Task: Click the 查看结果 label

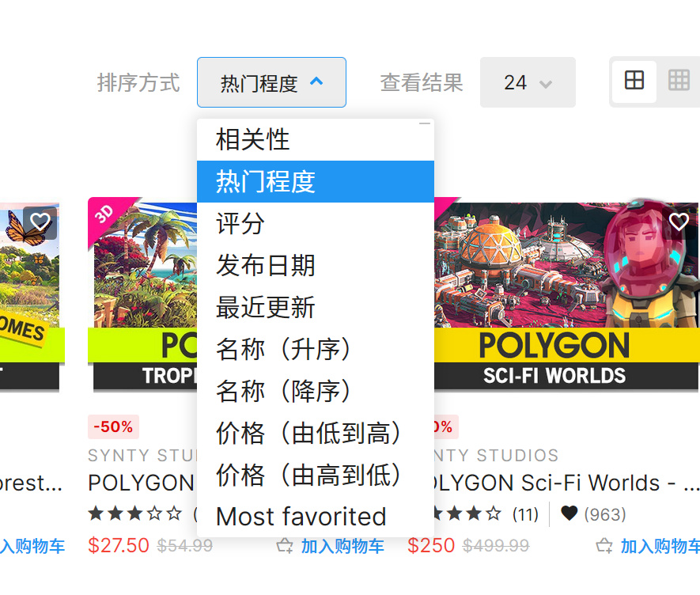Action: tap(422, 82)
